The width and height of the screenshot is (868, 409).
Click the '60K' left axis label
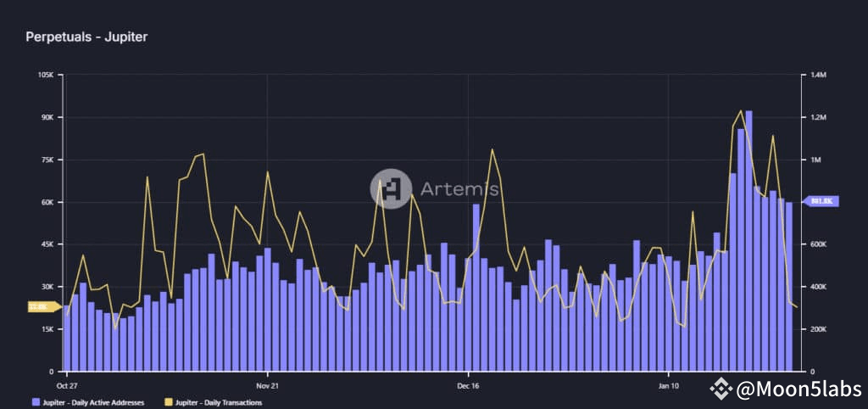[47, 202]
